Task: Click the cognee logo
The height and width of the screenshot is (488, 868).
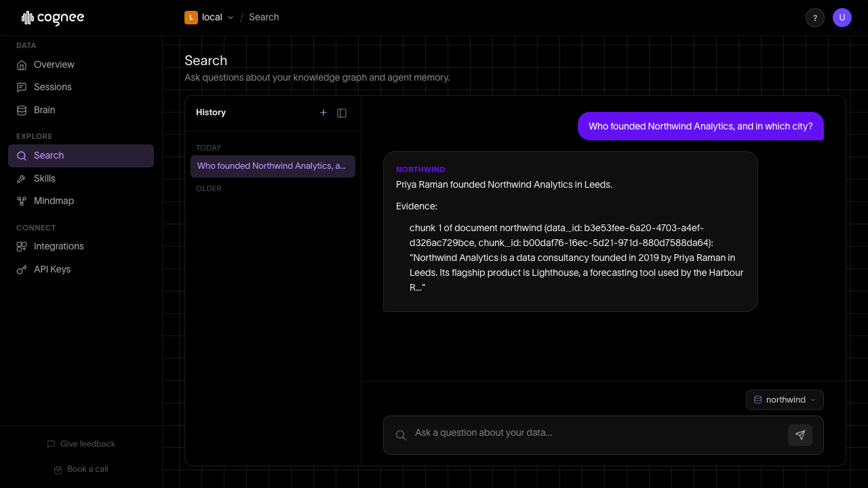Action: pyautogui.click(x=53, y=18)
